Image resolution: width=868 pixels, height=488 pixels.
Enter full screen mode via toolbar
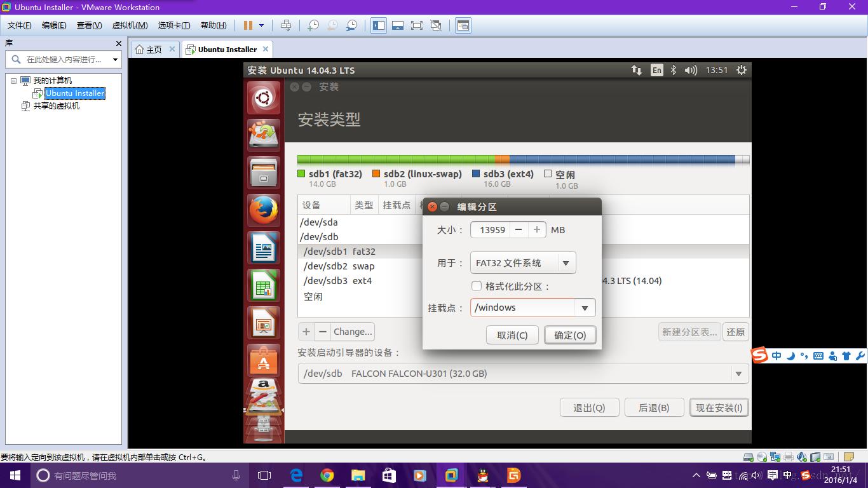coord(417,25)
